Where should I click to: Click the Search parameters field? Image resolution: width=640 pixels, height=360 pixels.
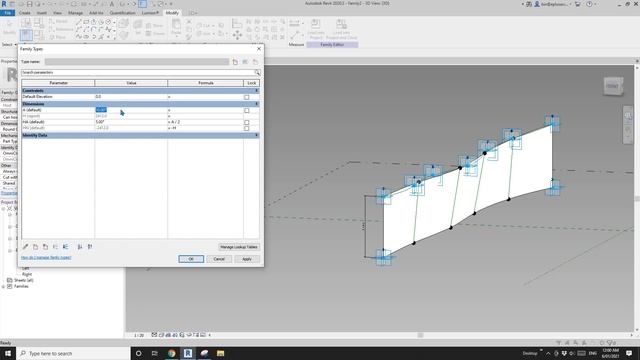click(138, 72)
